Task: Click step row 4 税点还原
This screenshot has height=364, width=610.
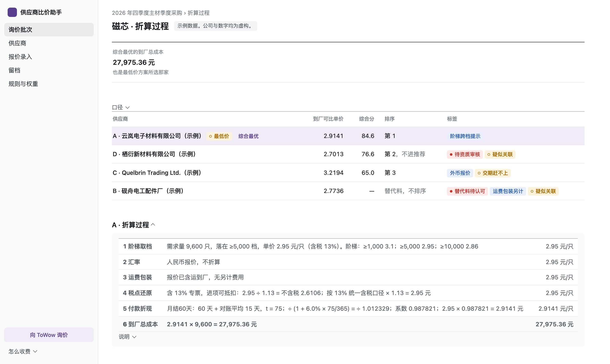Action: pyautogui.click(x=348, y=293)
